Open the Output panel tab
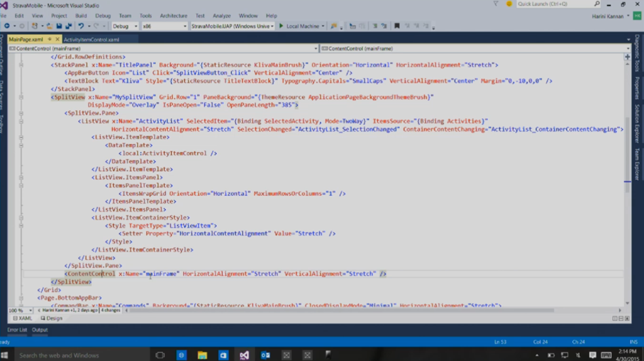Viewport: 644px width, 361px height. [x=40, y=330]
